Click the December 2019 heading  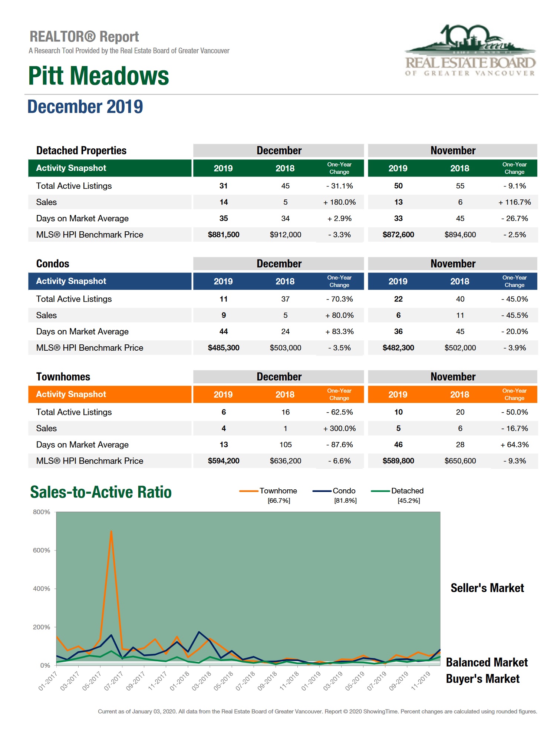click(85, 107)
